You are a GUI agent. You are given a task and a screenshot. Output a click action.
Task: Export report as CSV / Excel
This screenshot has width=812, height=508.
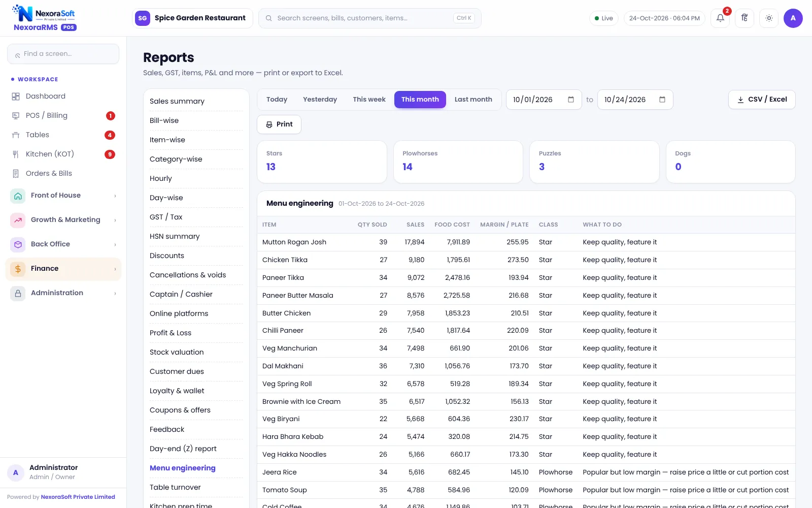(762, 100)
